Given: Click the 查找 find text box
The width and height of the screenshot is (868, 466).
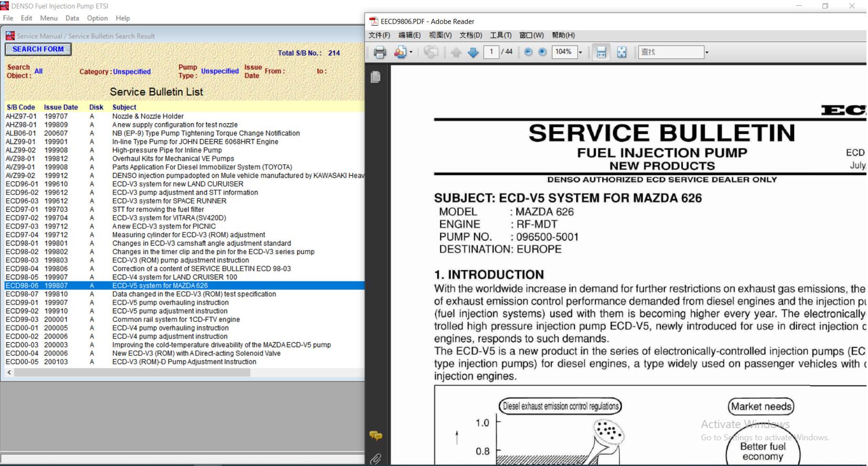Looking at the screenshot, I should point(671,52).
